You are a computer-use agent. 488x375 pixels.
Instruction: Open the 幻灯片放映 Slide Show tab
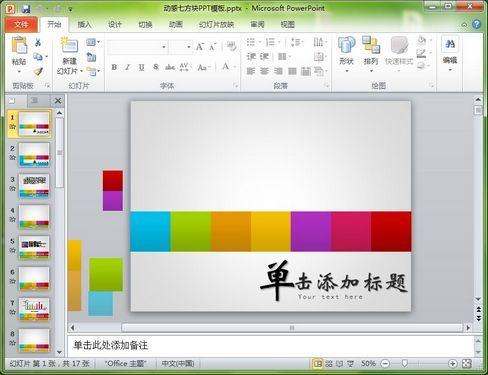[216, 24]
